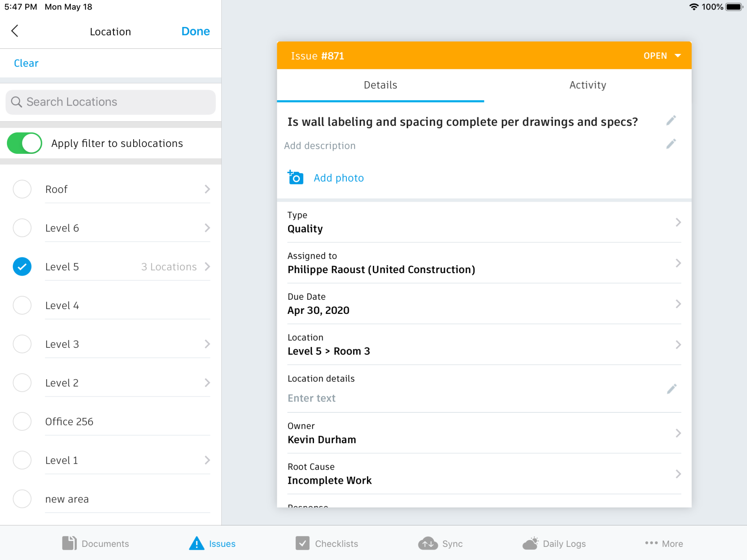Open Documents from the bottom navigation
This screenshot has height=560, width=747.
pos(69,543)
